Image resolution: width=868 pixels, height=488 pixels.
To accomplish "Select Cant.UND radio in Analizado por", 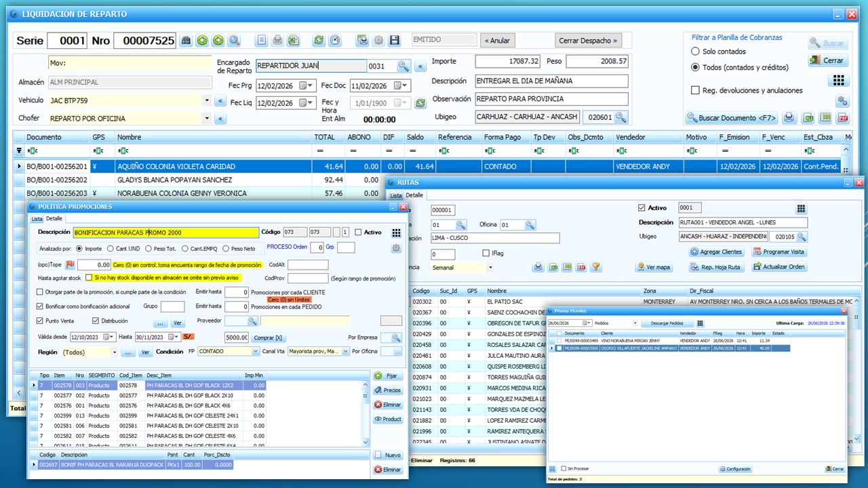I will pyautogui.click(x=109, y=249).
